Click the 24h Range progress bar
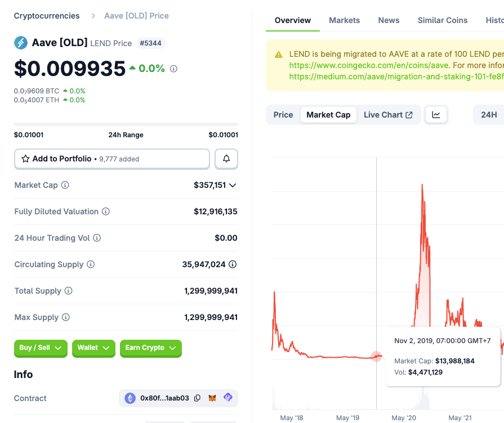The height and width of the screenshot is (423, 504). 126,124
